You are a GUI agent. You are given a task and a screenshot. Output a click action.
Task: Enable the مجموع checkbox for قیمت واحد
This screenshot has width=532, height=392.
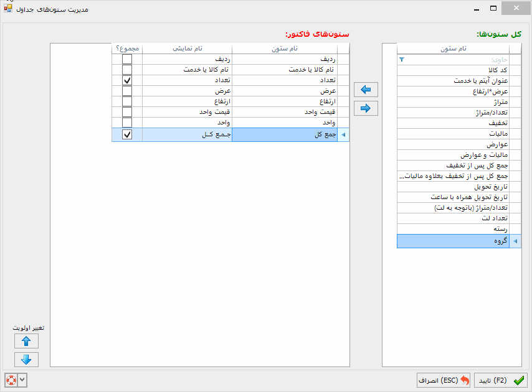click(127, 113)
